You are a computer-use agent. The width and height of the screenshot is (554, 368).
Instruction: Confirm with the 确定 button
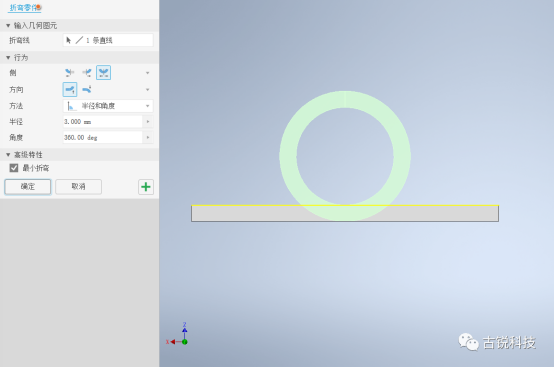(x=28, y=186)
